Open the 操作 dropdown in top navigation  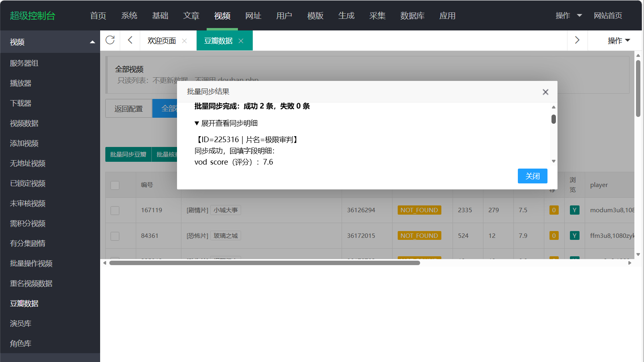[568, 16]
